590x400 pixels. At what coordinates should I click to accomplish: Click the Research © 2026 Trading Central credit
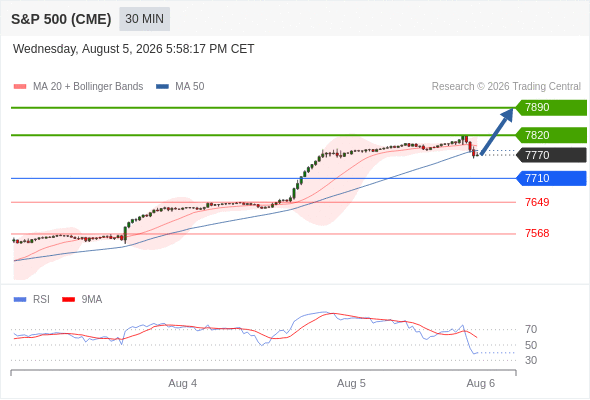[506, 87]
